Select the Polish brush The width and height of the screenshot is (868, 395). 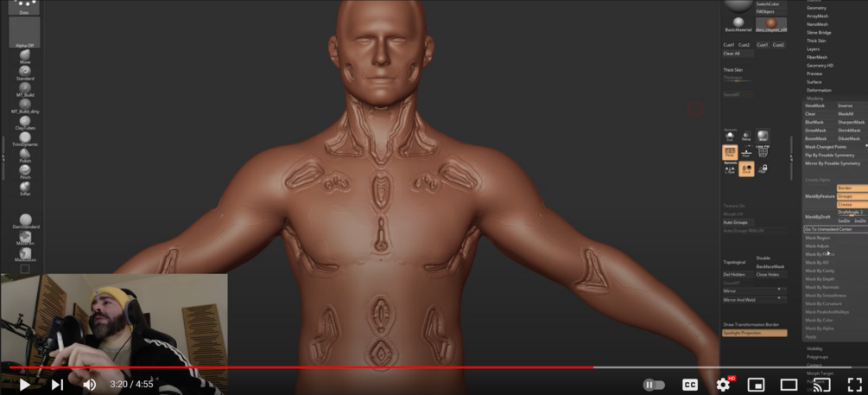(x=25, y=156)
